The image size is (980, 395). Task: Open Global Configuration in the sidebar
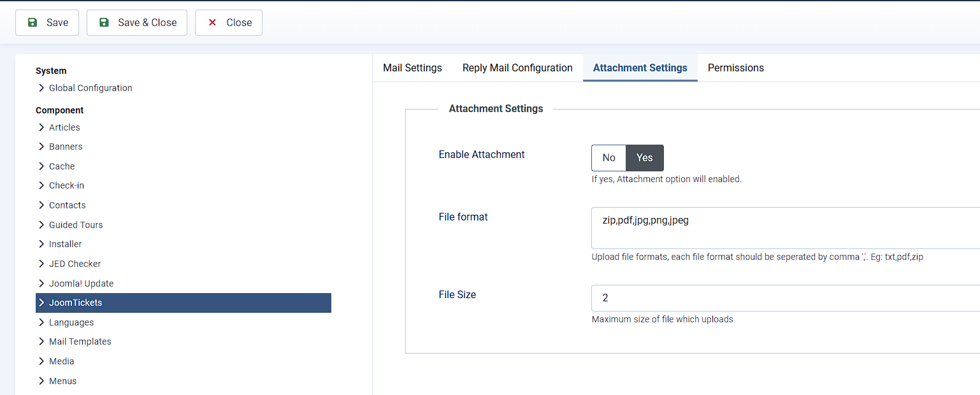90,88
